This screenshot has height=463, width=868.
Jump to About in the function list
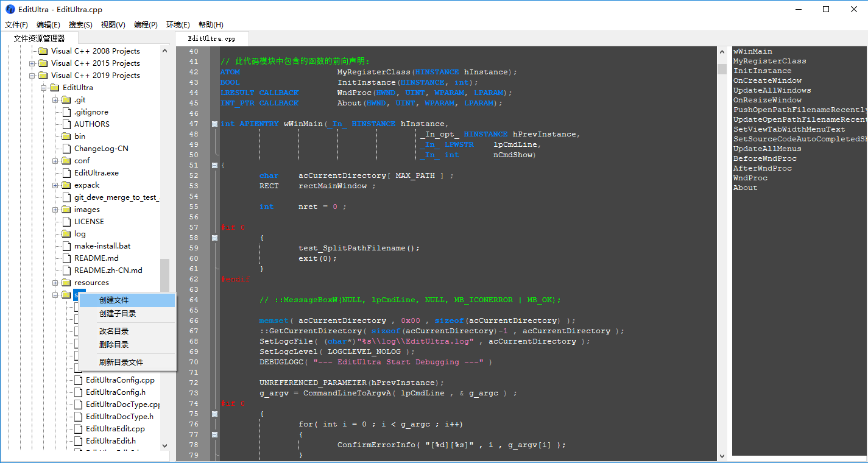(744, 187)
